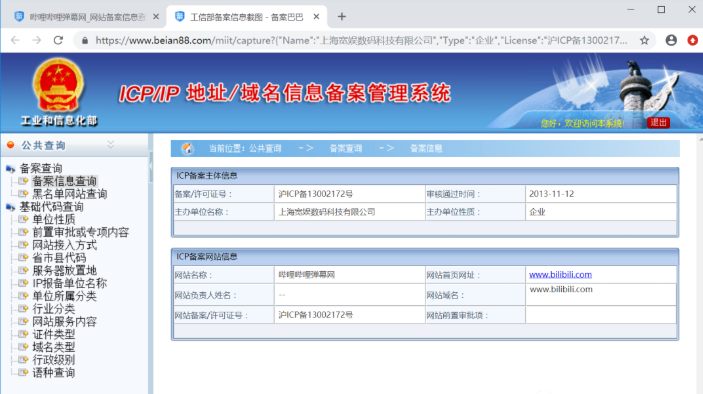
Task: Open 黑名单网站查询 in the sidebar
Action: pos(69,194)
